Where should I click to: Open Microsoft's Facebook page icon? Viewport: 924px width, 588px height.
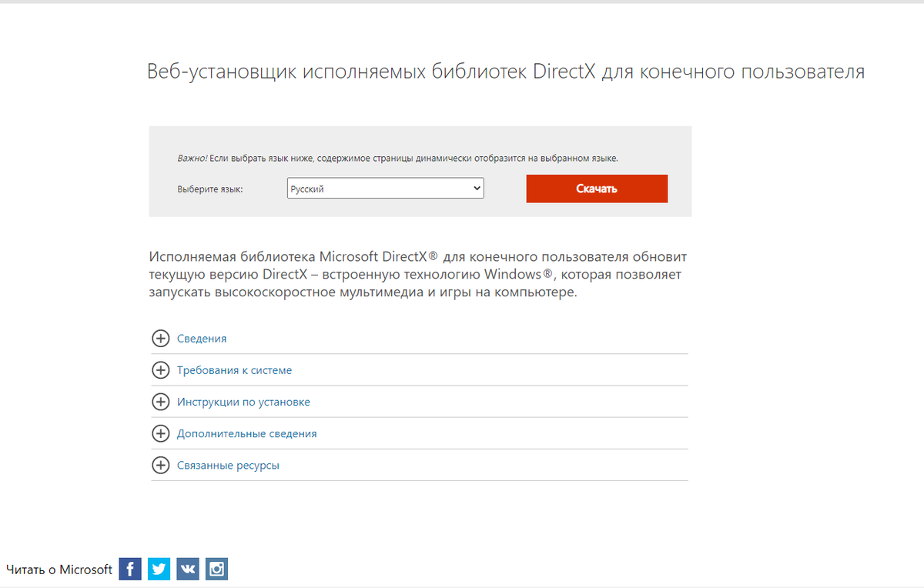pyautogui.click(x=130, y=569)
